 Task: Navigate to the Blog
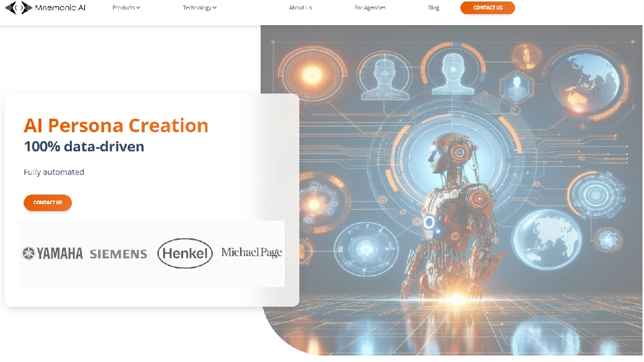[433, 8]
